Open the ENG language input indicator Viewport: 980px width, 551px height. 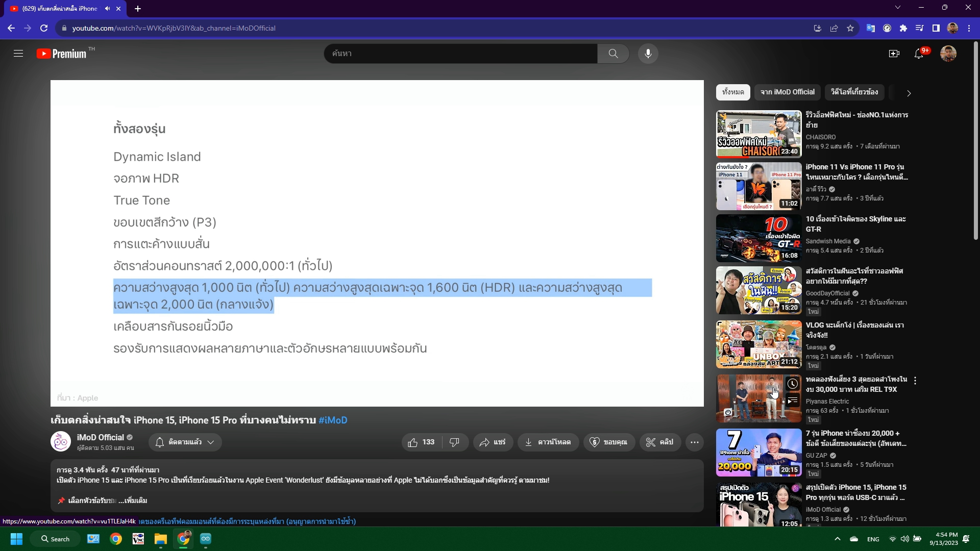coord(873,539)
